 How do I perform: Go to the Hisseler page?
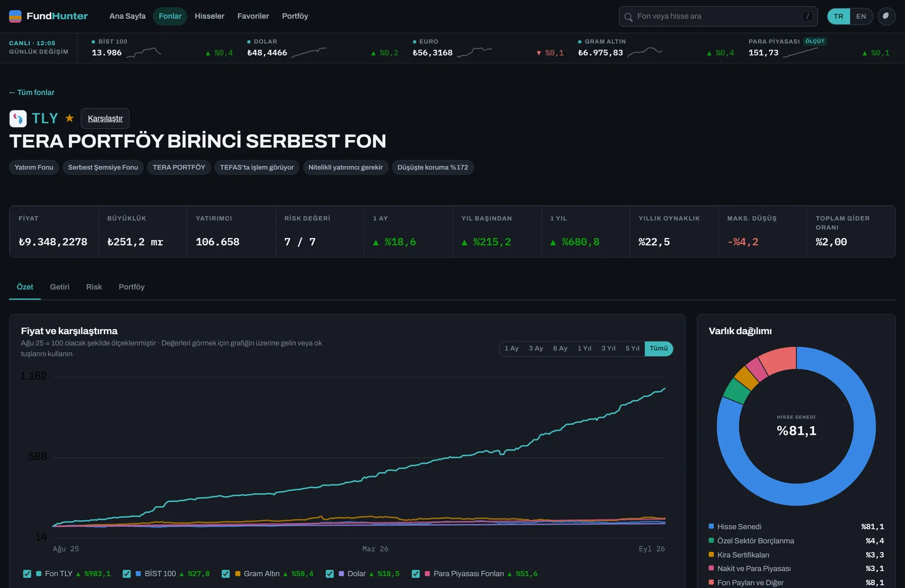pyautogui.click(x=209, y=16)
